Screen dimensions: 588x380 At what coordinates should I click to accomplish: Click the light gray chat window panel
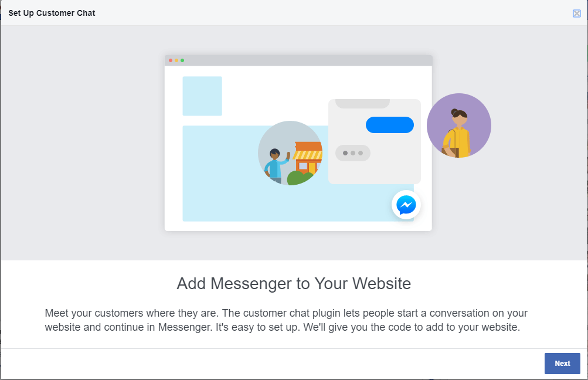pyautogui.click(x=374, y=141)
